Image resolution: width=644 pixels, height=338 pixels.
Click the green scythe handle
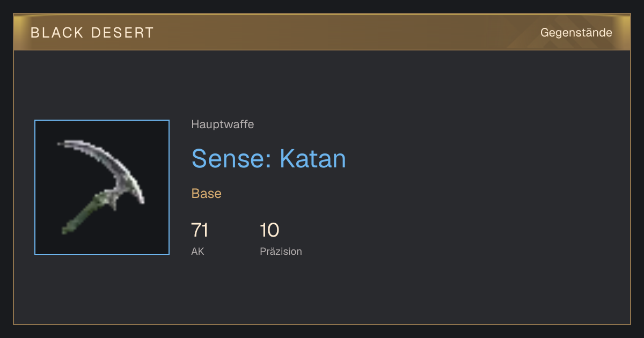(86, 215)
